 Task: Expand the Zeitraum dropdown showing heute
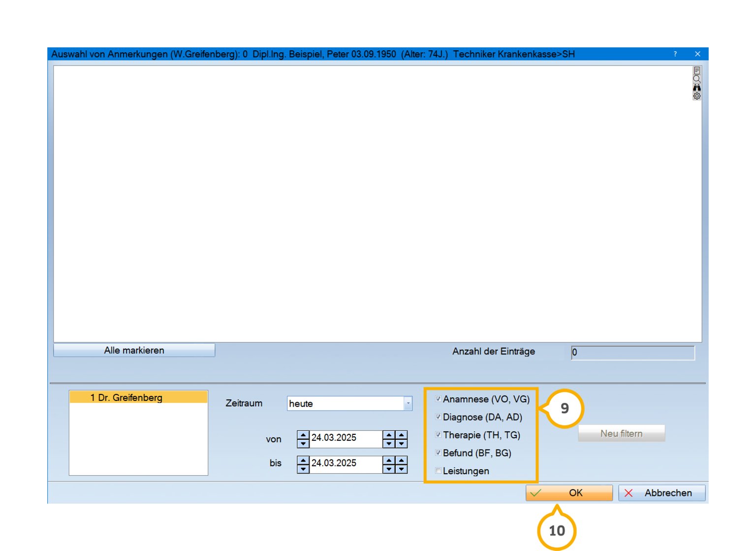pos(408,403)
